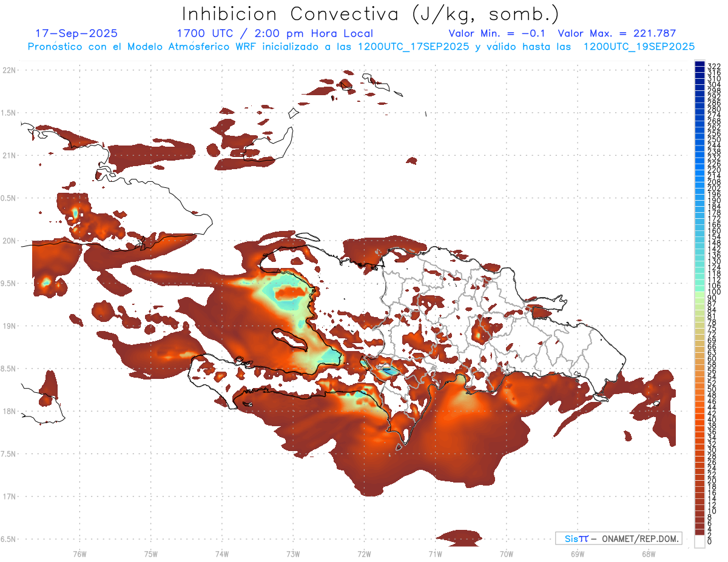Click the 'ONAMET/REP.DOM.' credit box
This screenshot has width=728, height=562.
[x=619, y=538]
